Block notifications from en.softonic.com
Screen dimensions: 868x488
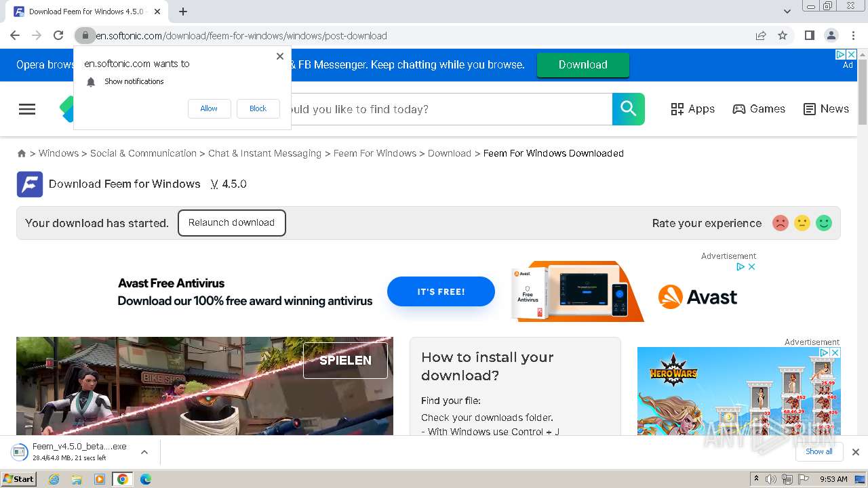258,108
